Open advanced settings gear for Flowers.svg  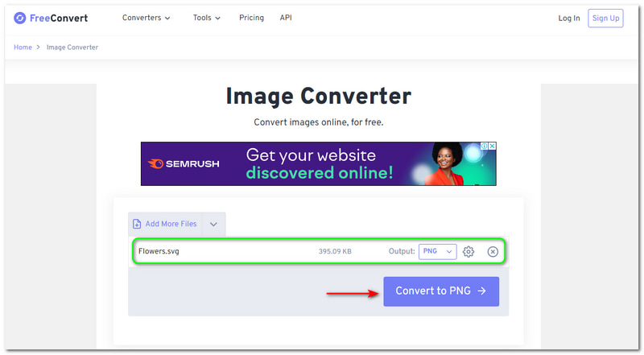(469, 251)
